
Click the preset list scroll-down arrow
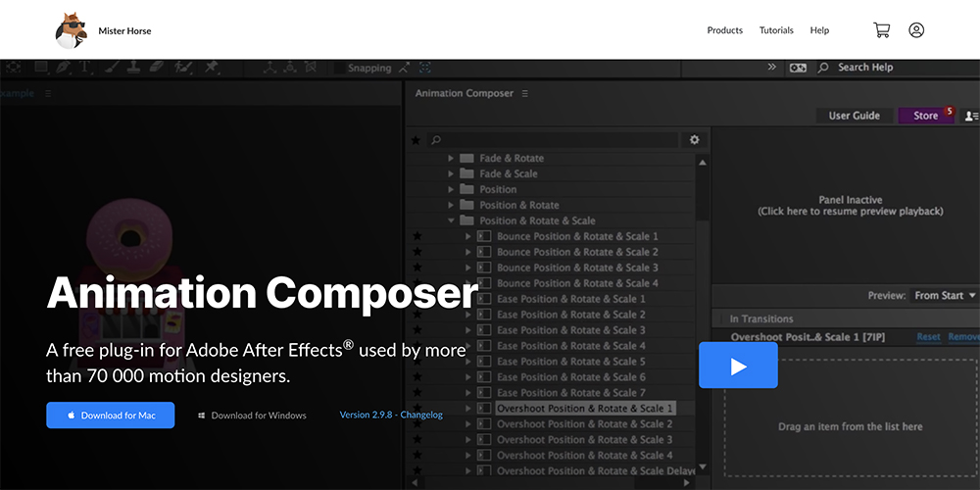(703, 466)
